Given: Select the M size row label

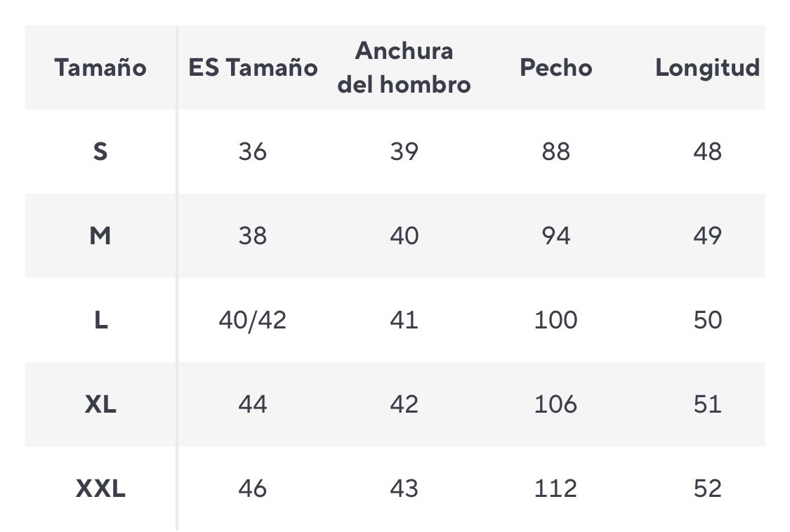Looking at the screenshot, I should [x=100, y=236].
